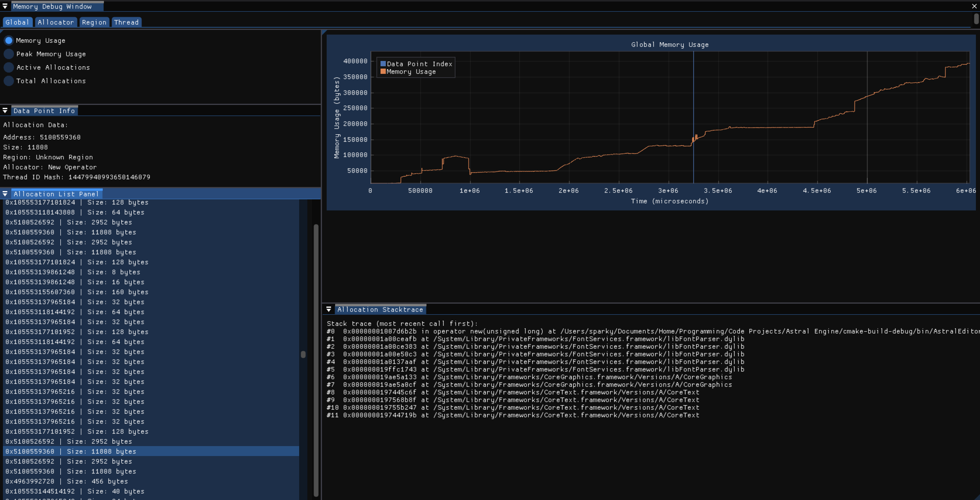Click the 160 bytes allocation entry
Viewport: 980px width, 500px height.
pos(76,292)
